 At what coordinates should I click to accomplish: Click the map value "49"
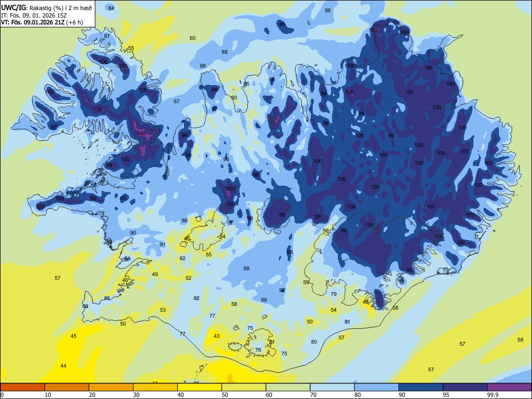[x=155, y=274]
